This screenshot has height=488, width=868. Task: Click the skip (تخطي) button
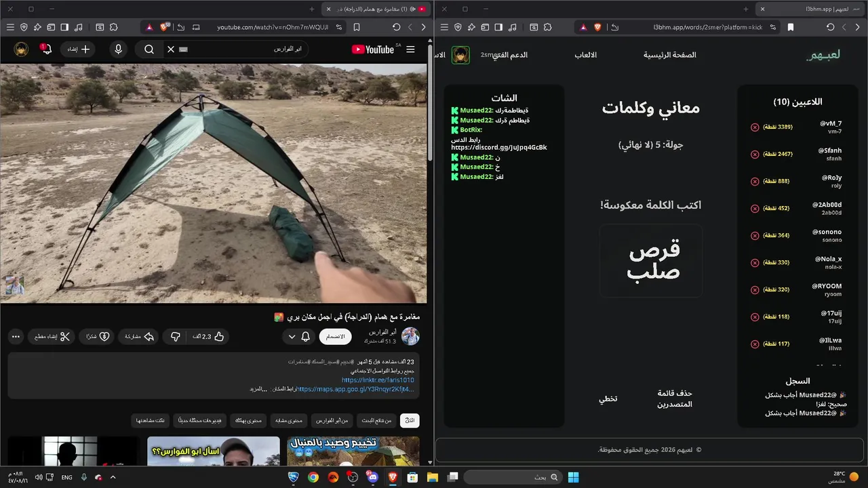(x=608, y=399)
